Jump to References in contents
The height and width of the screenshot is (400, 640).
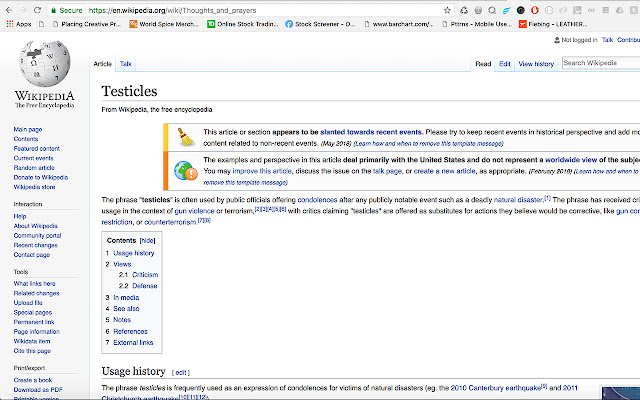(x=130, y=331)
